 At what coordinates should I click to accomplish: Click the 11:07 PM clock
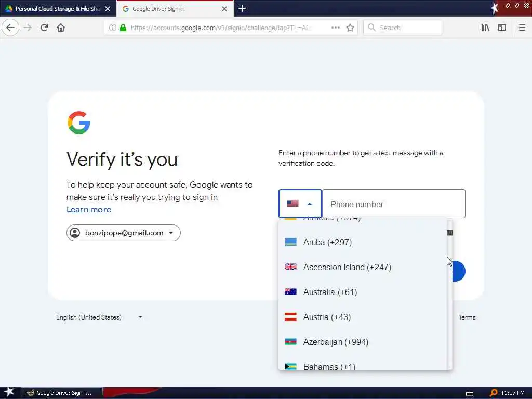point(513,393)
